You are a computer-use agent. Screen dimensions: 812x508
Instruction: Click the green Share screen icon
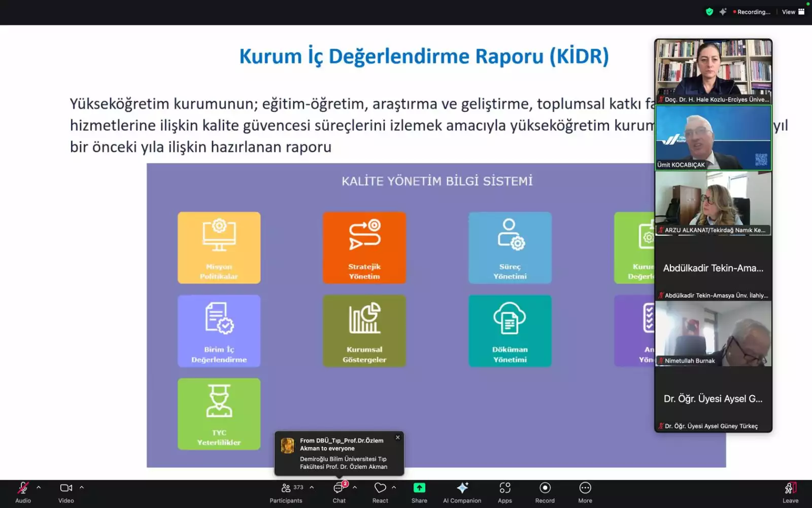[x=419, y=488]
